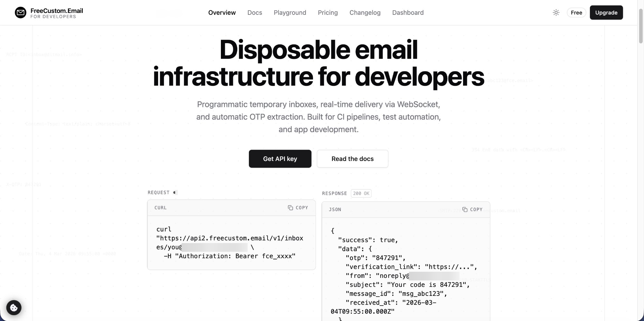Click the "subject": "Your code is 847291" line
The image size is (644, 321).
pos(408,285)
